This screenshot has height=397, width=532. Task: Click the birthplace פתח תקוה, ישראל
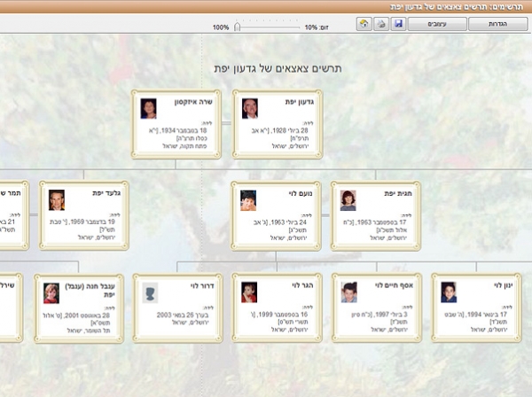(x=184, y=146)
